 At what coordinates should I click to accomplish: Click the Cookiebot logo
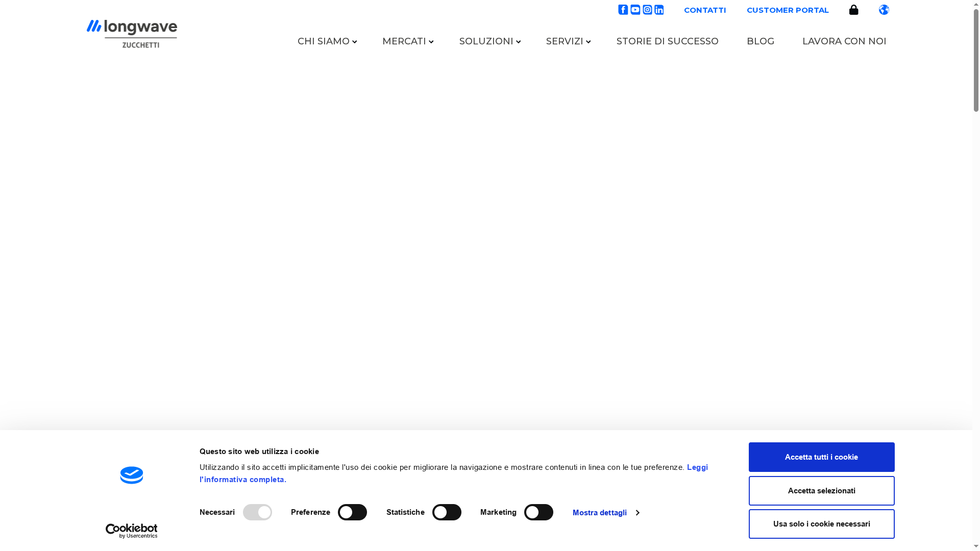pos(132,475)
